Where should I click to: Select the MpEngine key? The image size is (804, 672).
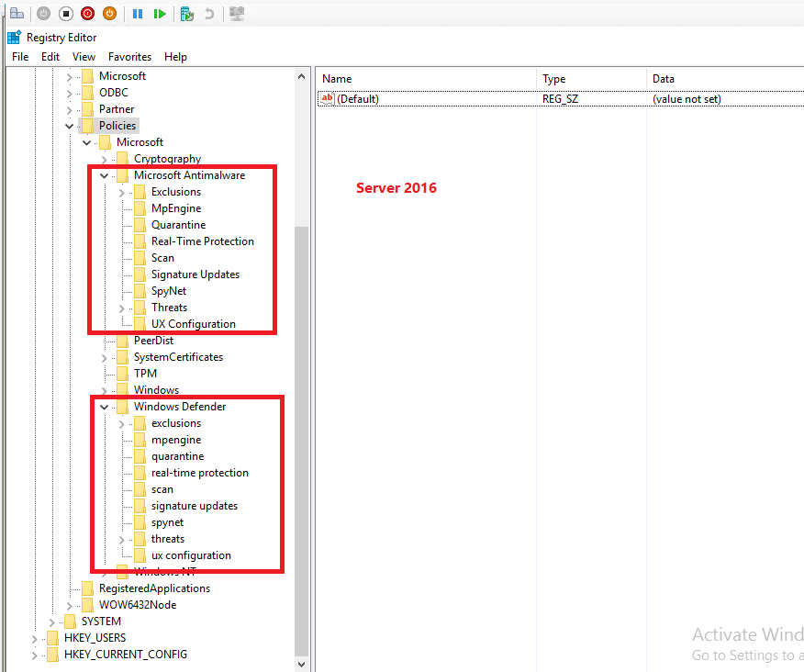tap(176, 208)
